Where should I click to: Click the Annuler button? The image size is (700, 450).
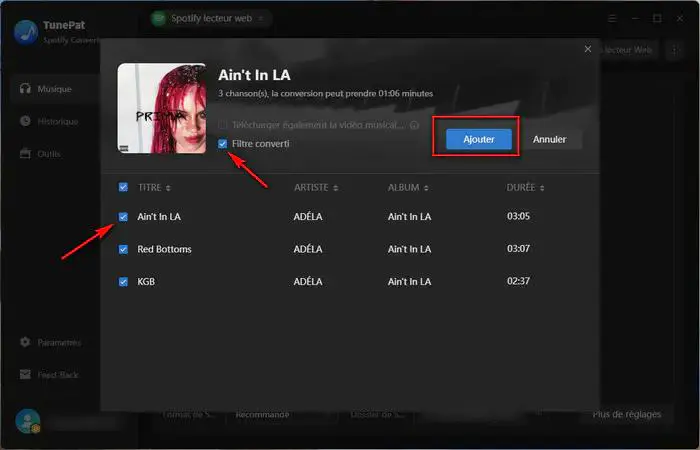(550, 139)
